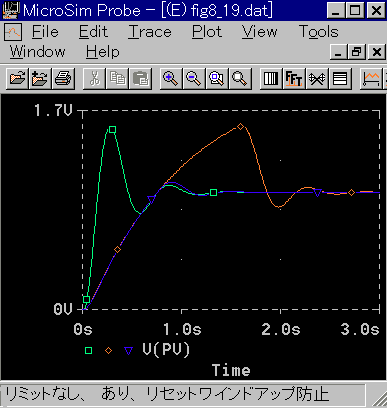
Task: Open the Tools menu
Action: [x=319, y=32]
